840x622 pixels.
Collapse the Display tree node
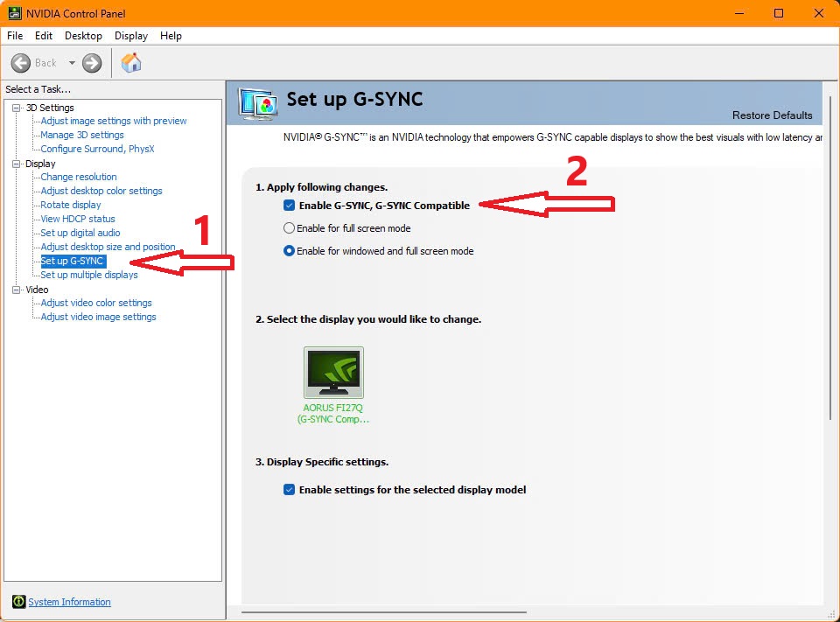(x=17, y=164)
